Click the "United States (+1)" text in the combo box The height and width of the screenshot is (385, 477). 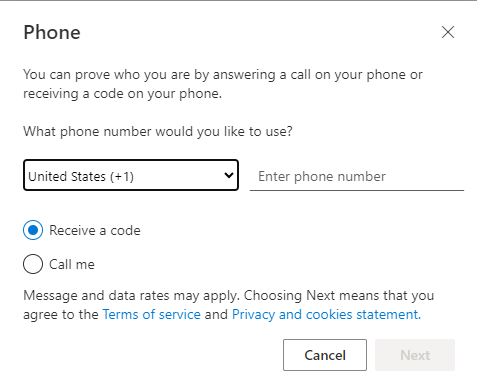pos(81,176)
